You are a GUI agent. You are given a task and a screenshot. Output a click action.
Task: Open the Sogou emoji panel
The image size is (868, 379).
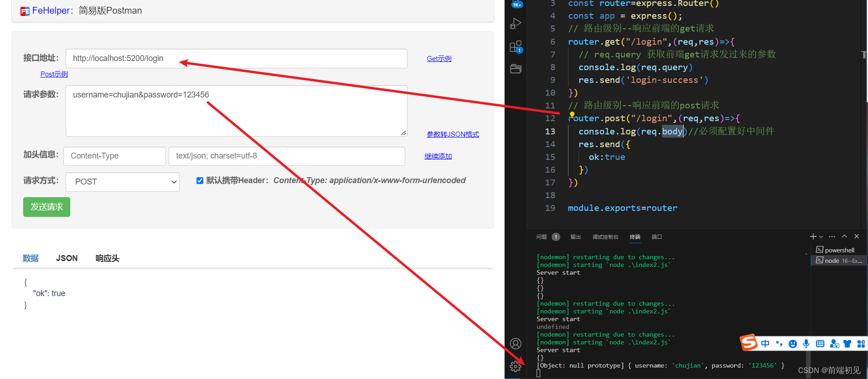pyautogui.click(x=793, y=343)
